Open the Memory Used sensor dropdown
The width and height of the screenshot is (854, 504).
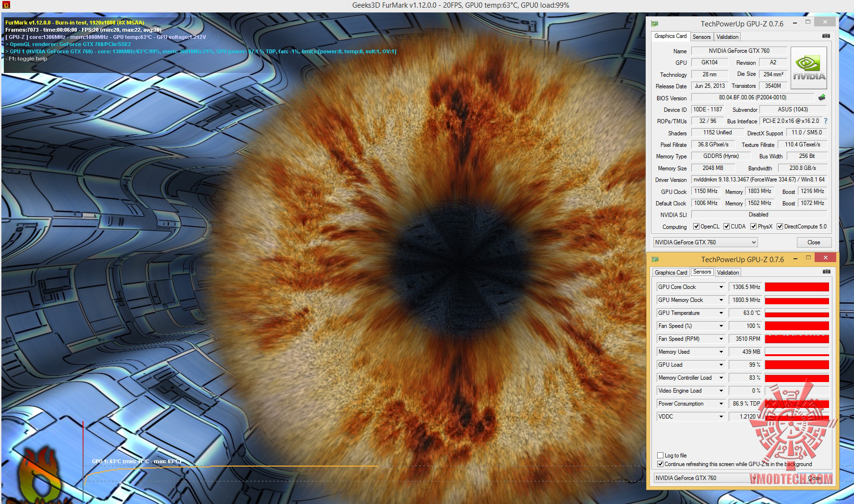point(721,352)
